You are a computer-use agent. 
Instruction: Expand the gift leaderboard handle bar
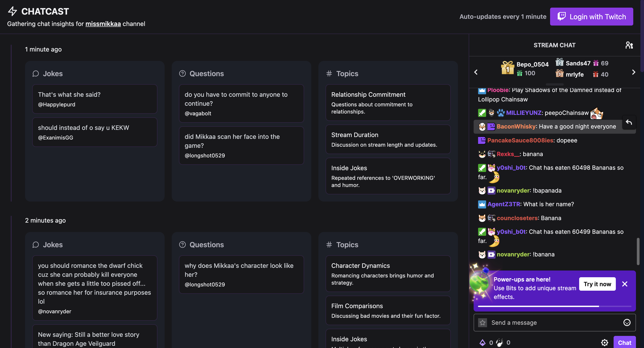[x=555, y=84]
